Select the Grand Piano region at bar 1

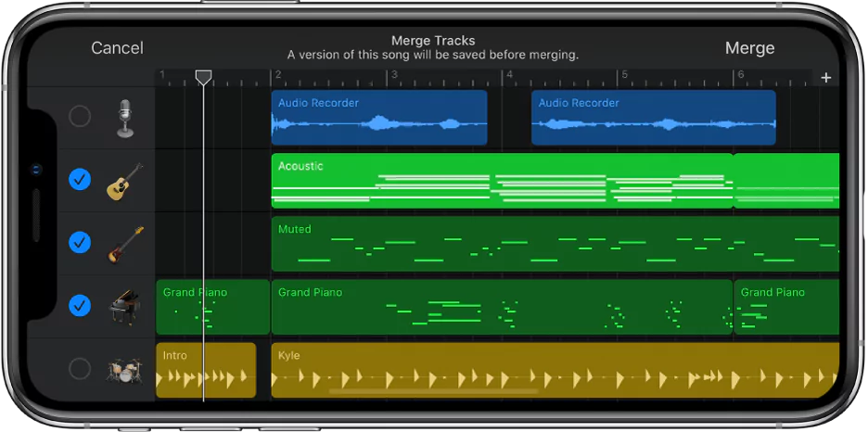213,307
